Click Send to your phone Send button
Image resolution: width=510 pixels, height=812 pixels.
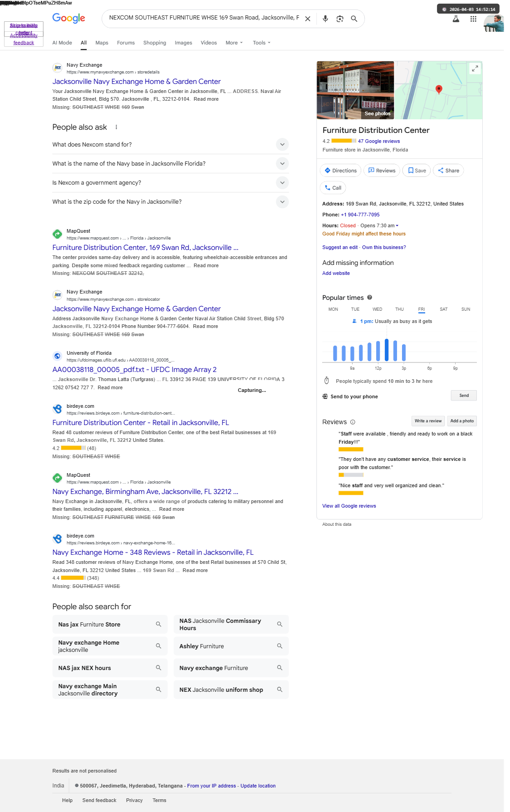tap(464, 396)
